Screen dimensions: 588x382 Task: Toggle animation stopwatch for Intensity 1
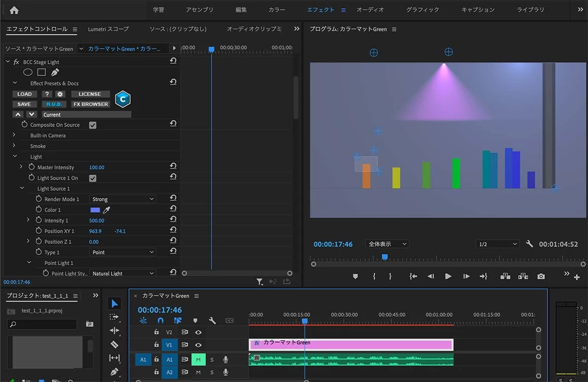click(38, 220)
